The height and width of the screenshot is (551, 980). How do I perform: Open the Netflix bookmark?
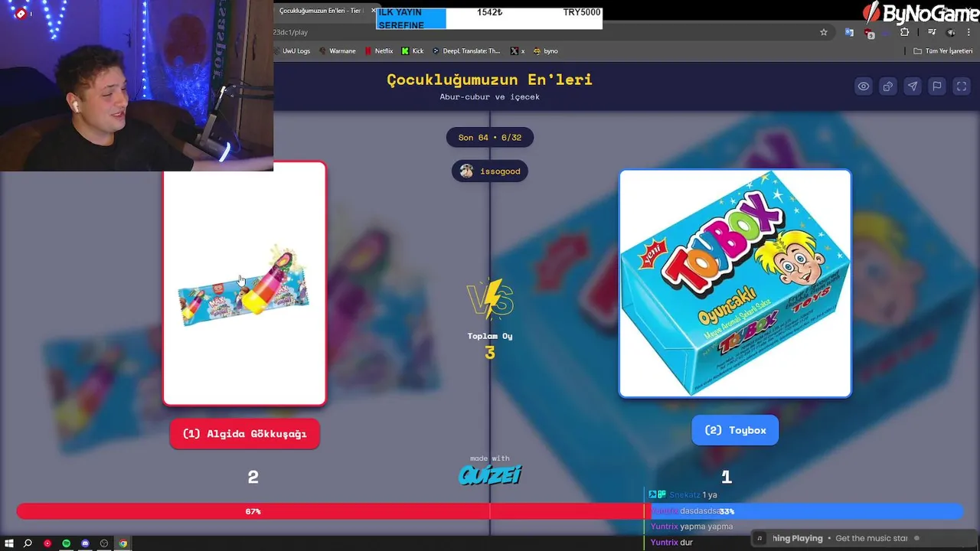click(378, 51)
